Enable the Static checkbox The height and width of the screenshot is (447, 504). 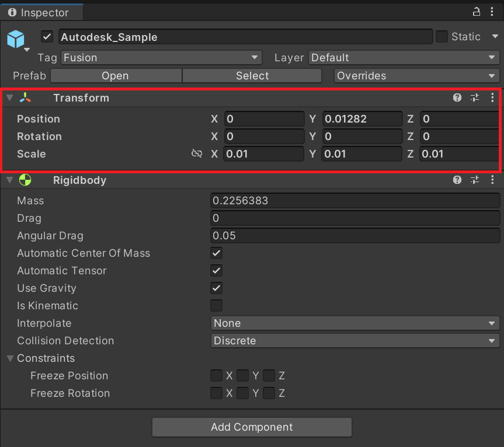pyautogui.click(x=442, y=37)
